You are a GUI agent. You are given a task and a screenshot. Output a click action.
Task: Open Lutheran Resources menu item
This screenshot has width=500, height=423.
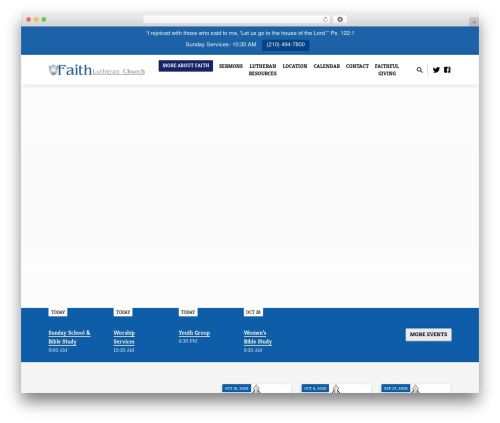click(x=263, y=70)
